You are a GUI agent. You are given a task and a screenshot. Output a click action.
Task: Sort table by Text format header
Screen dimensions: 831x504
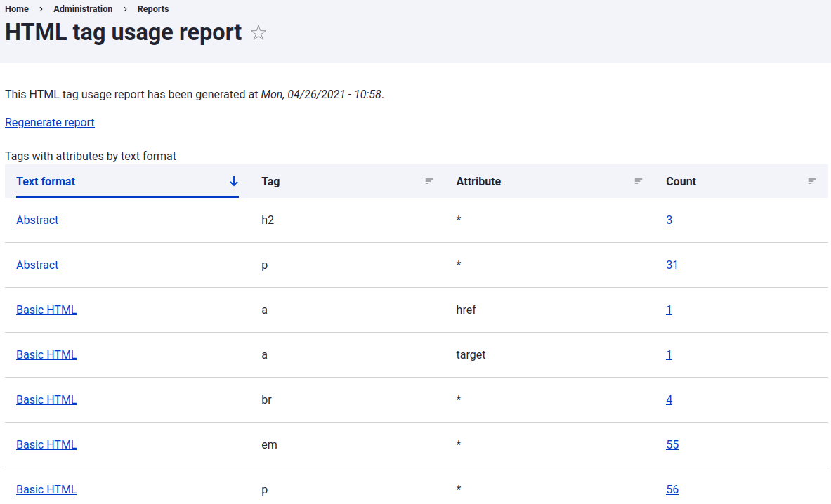coord(46,181)
